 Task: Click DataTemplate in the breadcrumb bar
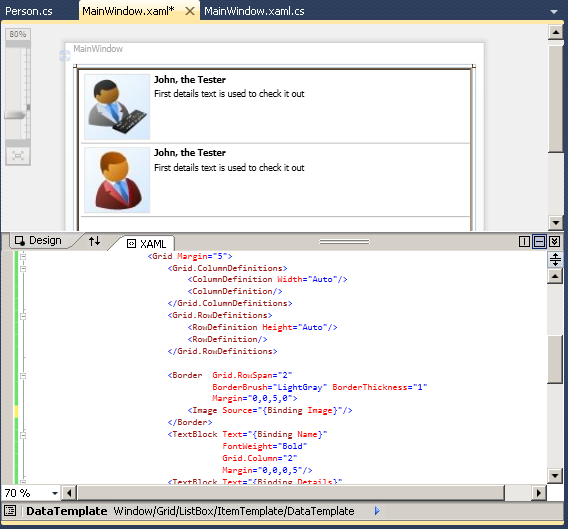pyautogui.click(x=67, y=511)
